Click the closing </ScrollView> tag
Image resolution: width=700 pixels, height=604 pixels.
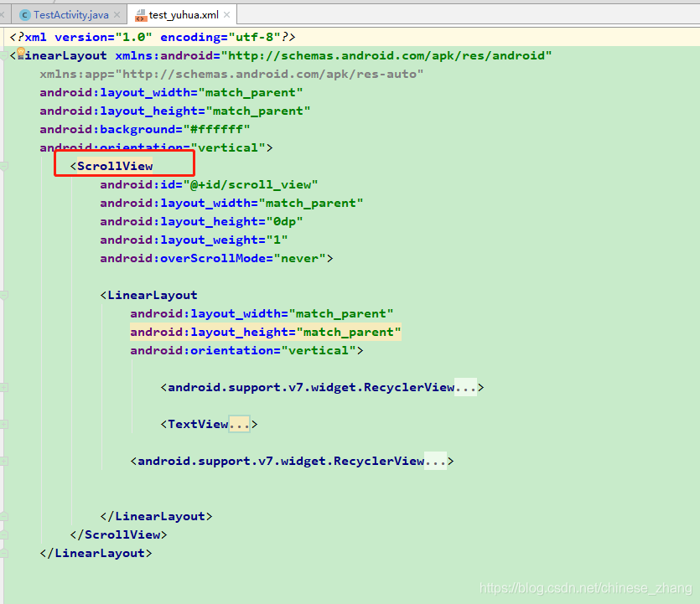(118, 534)
